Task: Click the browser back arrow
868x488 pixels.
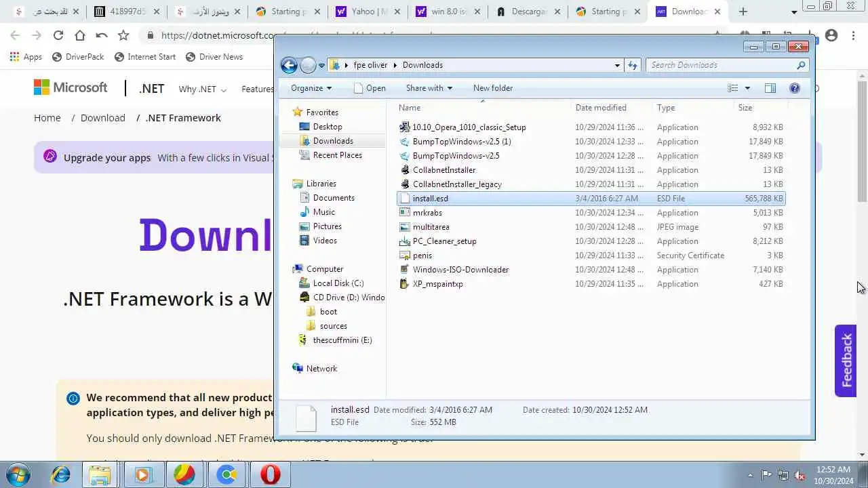Action: click(x=15, y=35)
